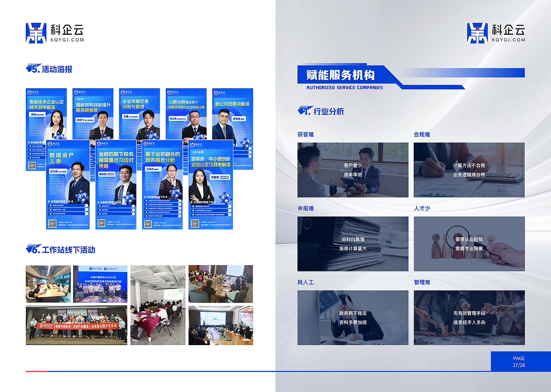The height and width of the screenshot is (392, 551).
Task: Click the QR code on the 高新技术企业认定 poster
Action: coord(32,165)
